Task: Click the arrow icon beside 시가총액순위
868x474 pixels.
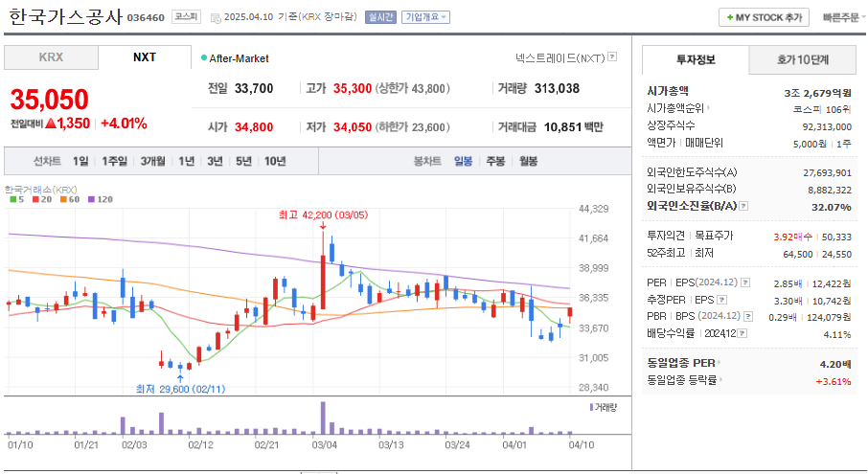Action: tap(709, 108)
